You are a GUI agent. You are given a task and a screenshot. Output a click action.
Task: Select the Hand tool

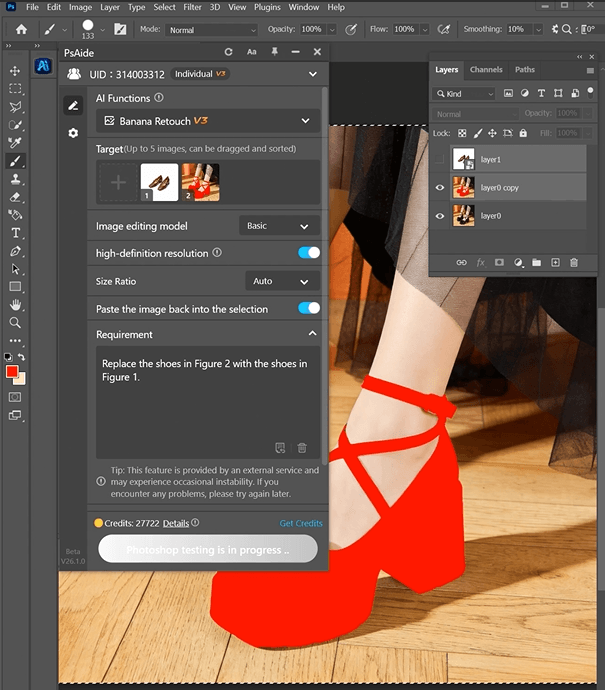pos(15,305)
